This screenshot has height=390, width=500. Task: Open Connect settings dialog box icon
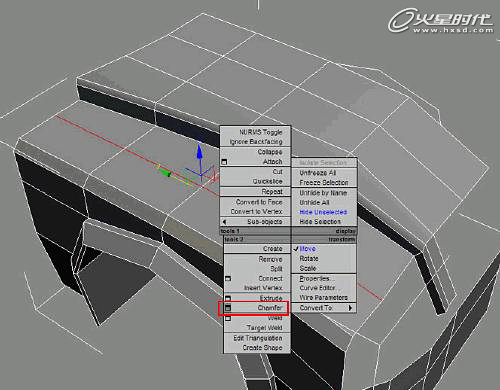pos(228,278)
